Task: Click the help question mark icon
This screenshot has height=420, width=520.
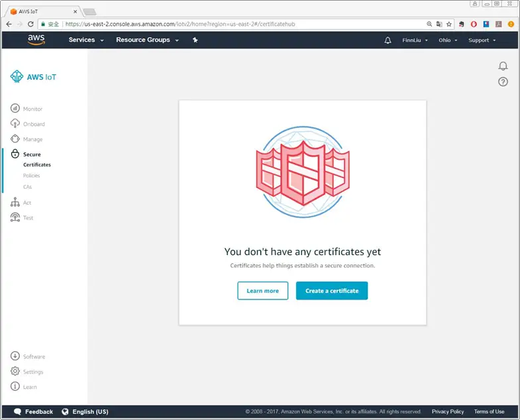Action: click(503, 81)
